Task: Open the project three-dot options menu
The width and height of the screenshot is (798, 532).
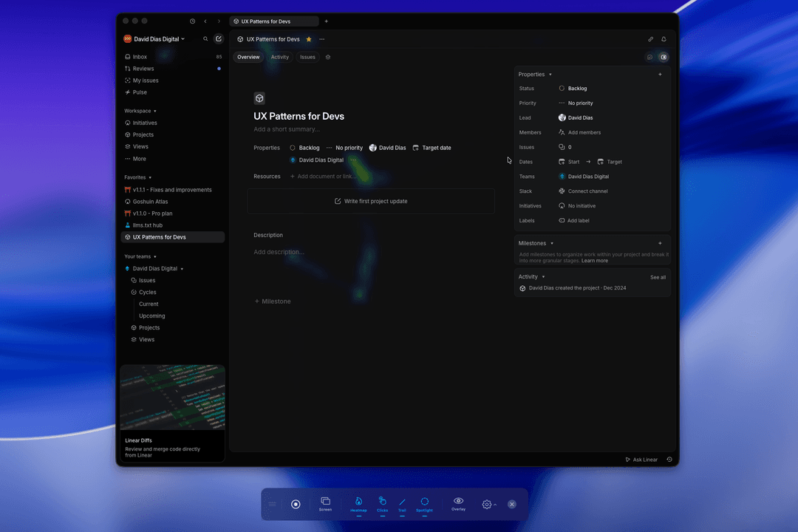Action: pos(321,39)
